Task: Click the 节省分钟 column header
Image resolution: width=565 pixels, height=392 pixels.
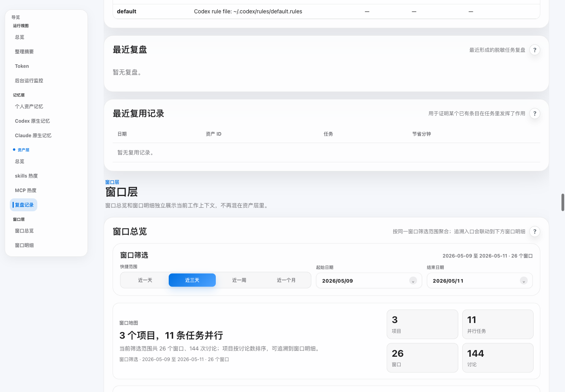Action: tap(421, 134)
